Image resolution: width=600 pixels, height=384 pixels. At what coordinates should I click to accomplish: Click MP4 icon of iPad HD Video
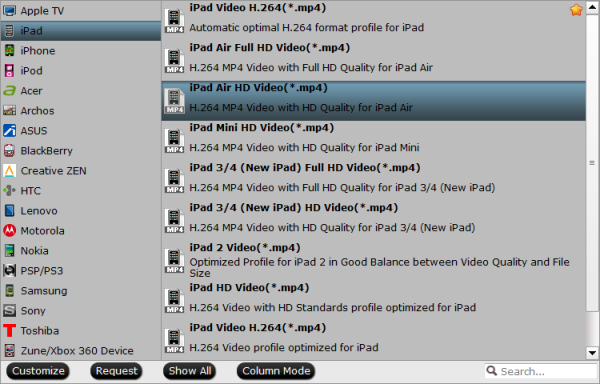click(174, 301)
